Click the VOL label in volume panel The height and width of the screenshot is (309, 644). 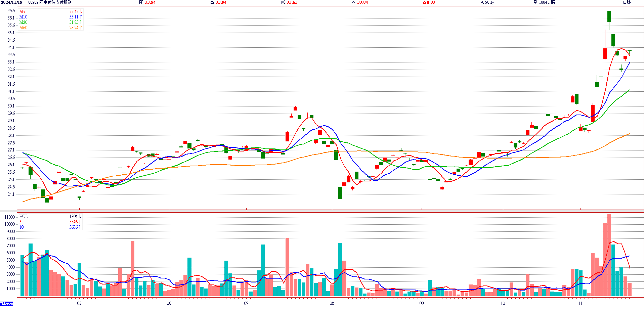pyautogui.click(x=24, y=216)
